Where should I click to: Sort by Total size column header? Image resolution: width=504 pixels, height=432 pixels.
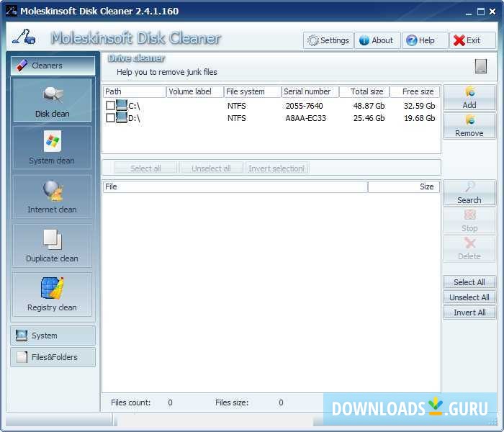(x=364, y=91)
